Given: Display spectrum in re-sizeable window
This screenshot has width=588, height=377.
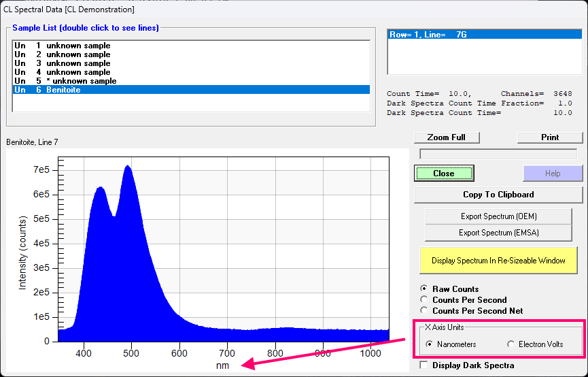Looking at the screenshot, I should 498,261.
